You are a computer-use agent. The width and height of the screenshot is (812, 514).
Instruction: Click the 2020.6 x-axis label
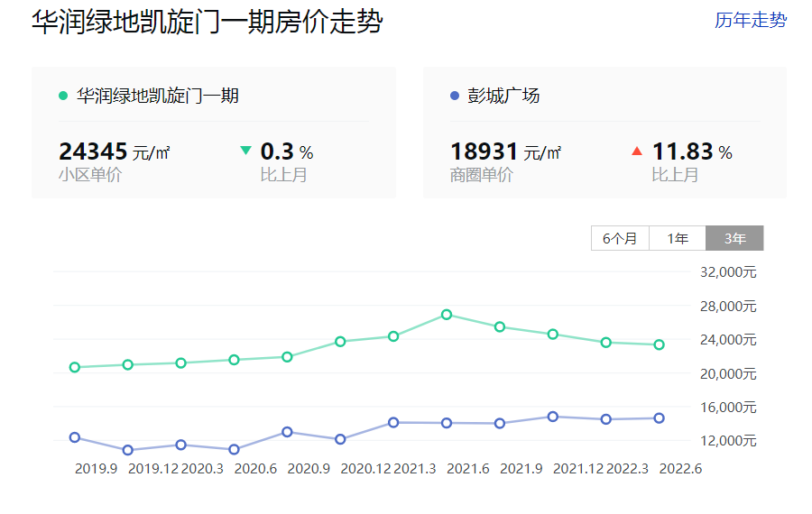coord(256,469)
